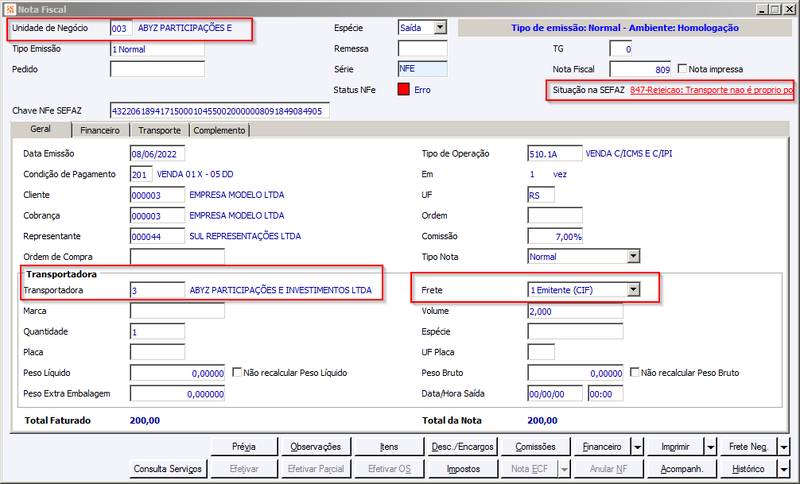Click the Placa input field
Image resolution: width=800 pixels, height=484 pixels.
(157, 352)
